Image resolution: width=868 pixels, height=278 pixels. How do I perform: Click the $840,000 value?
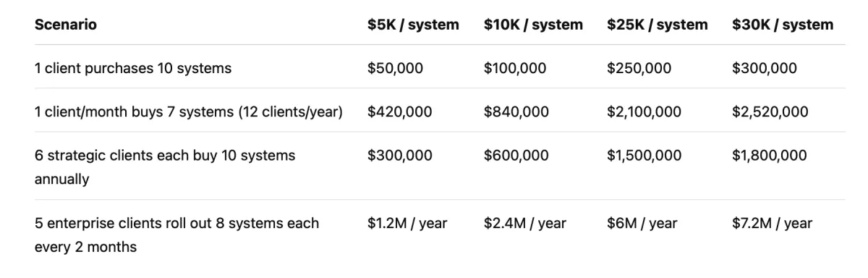coord(516,112)
